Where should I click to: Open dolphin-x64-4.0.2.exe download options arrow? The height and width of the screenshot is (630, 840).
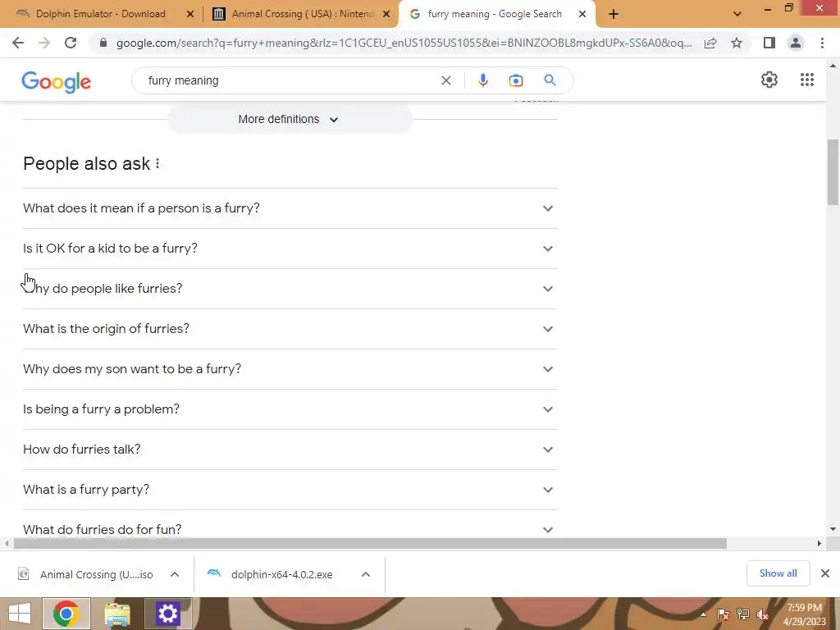366,574
